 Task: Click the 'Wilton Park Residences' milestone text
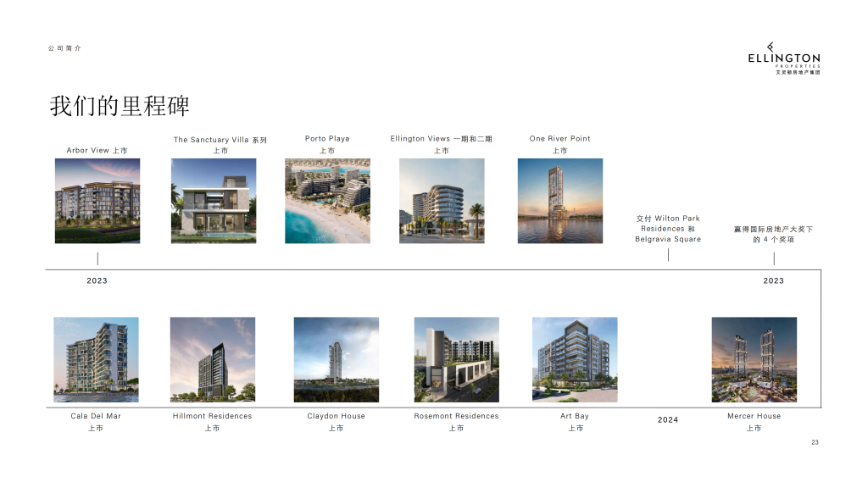[x=668, y=229]
